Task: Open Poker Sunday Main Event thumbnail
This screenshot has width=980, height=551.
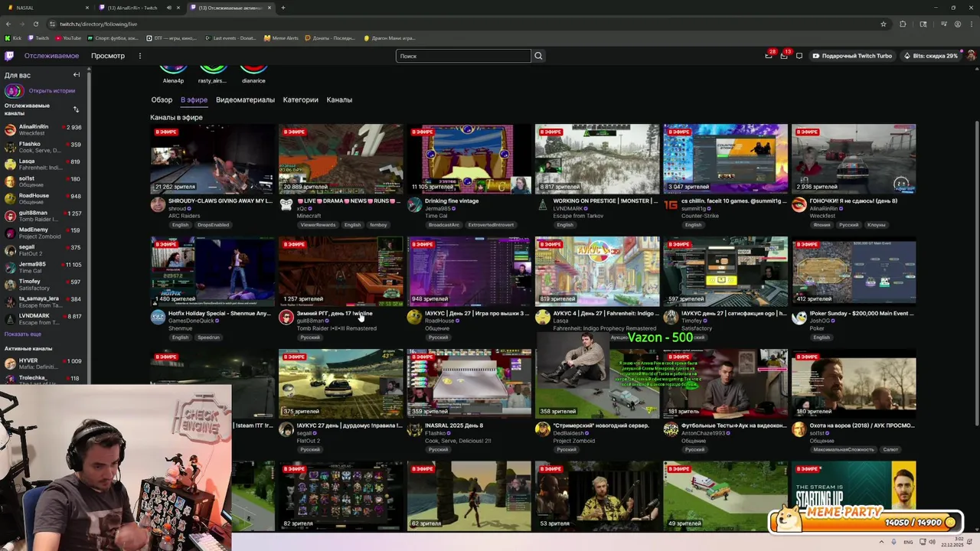Action: (x=854, y=271)
